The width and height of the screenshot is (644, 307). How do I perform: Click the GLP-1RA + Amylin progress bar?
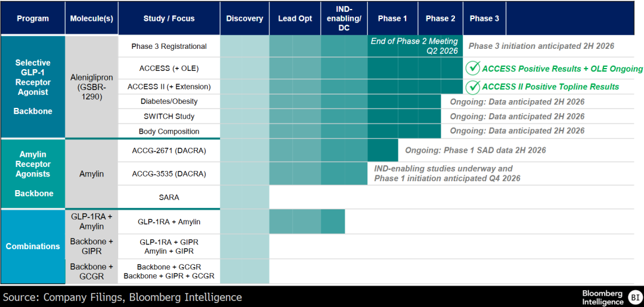[307, 222]
